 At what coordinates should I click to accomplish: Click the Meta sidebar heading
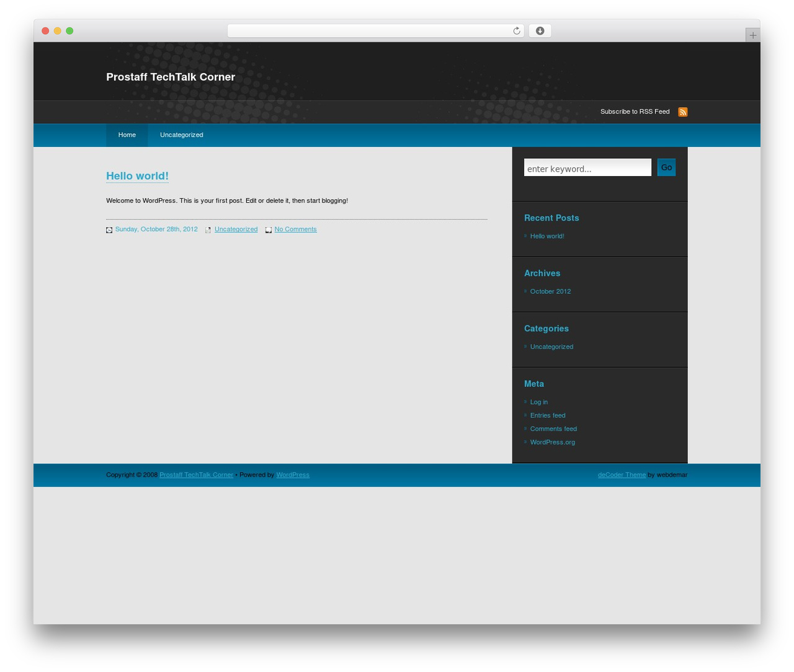tap(534, 384)
